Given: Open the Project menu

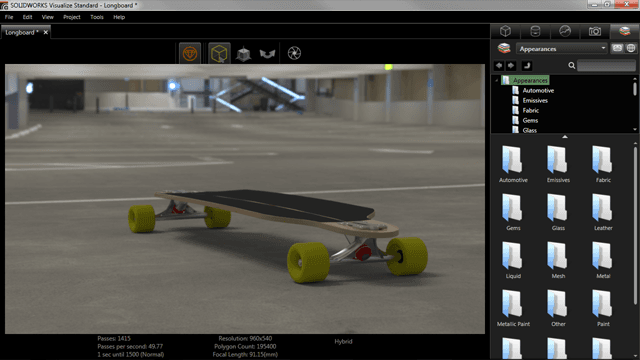Looking at the screenshot, I should (72, 17).
